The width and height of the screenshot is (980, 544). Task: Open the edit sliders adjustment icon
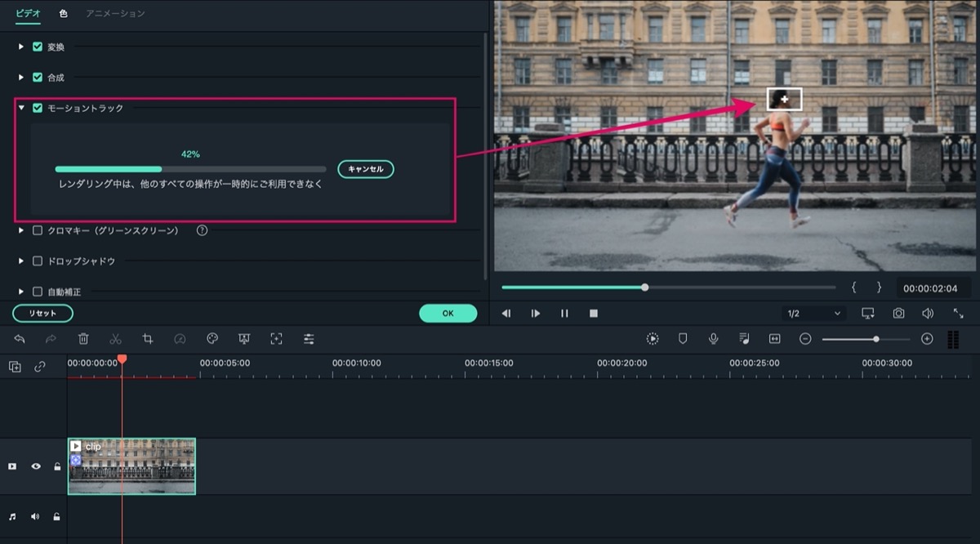tap(309, 339)
